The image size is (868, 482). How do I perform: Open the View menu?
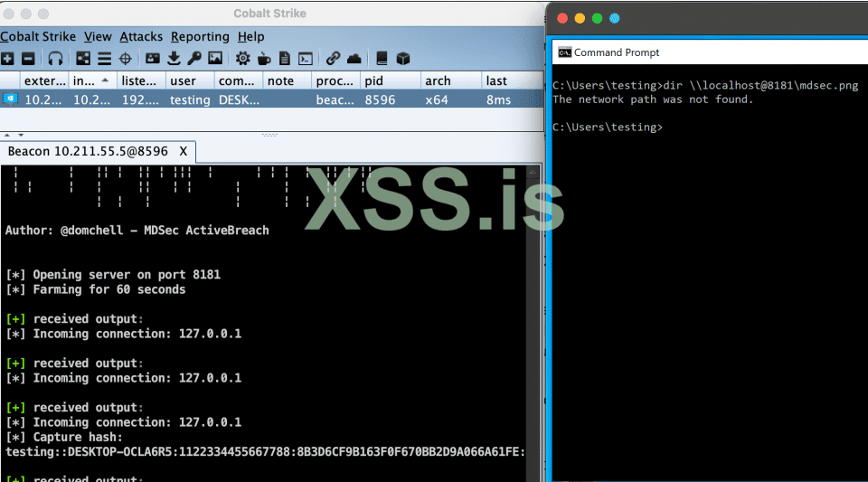98,36
